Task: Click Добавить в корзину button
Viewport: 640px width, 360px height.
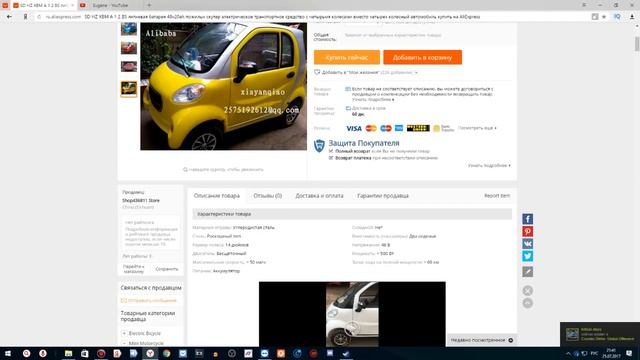Action: [422, 57]
